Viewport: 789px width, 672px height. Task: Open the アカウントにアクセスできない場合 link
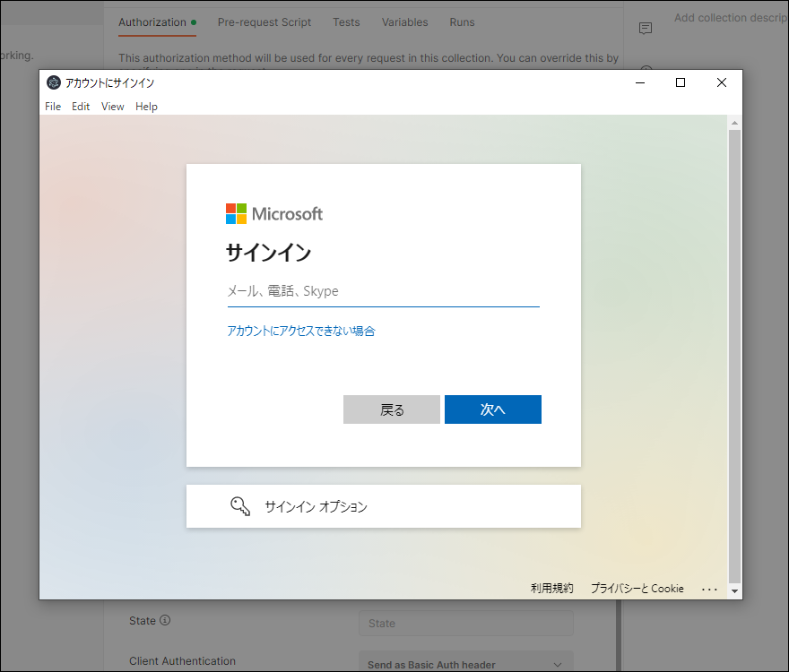[301, 331]
